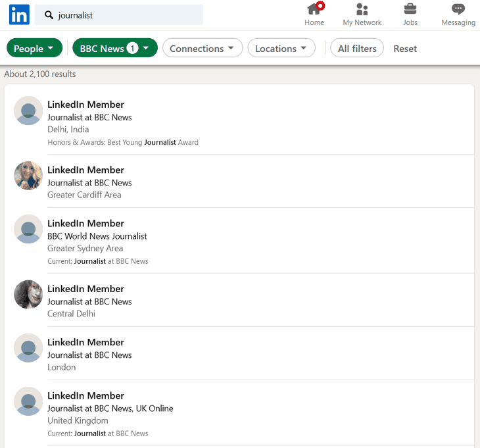Click the All filters button
480x448 pixels.
coord(357,48)
